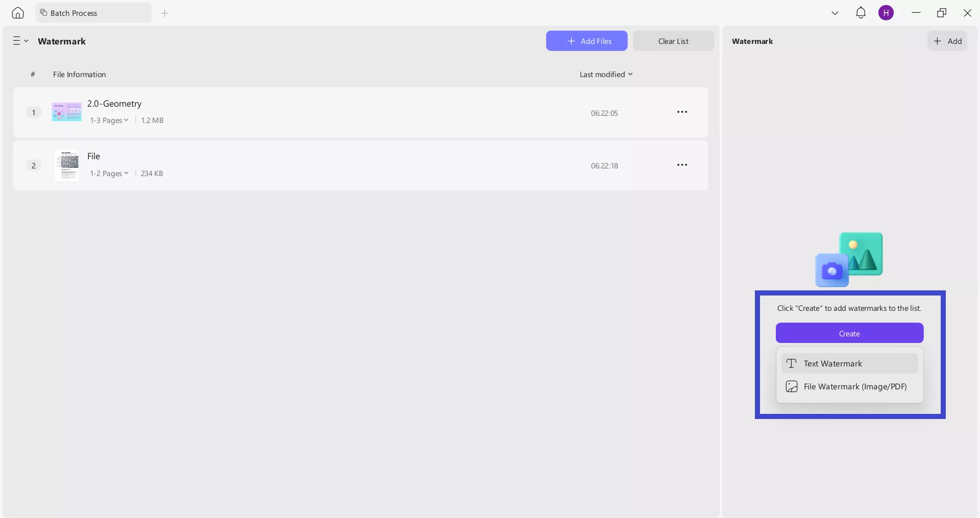Expand the 1-3 Pages range dropdown
This screenshot has height=518, width=980.
pyautogui.click(x=109, y=120)
